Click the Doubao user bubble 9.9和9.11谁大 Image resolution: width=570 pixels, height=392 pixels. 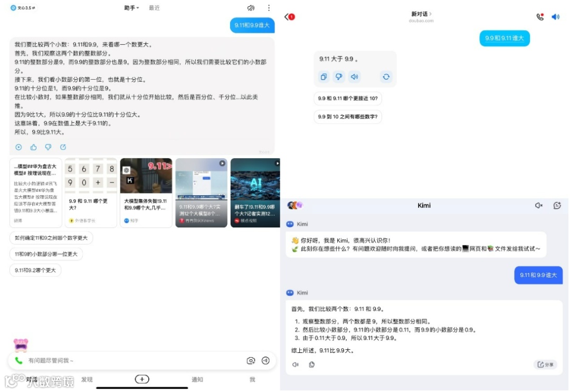pos(505,38)
